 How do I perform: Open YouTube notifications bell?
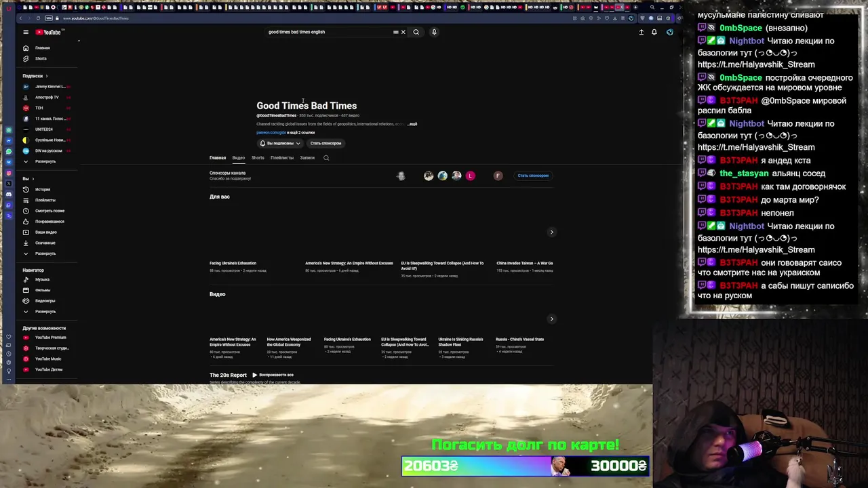click(x=654, y=32)
